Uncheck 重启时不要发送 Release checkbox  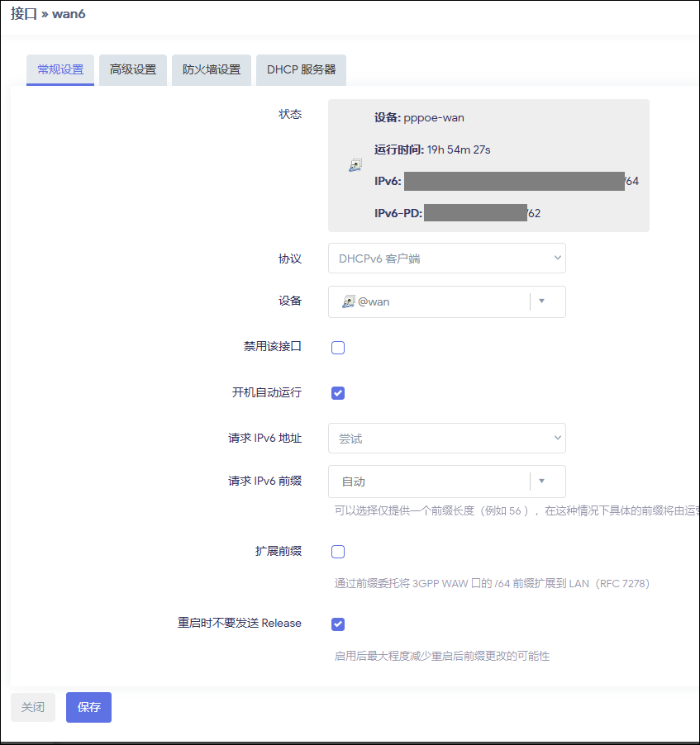click(x=338, y=624)
